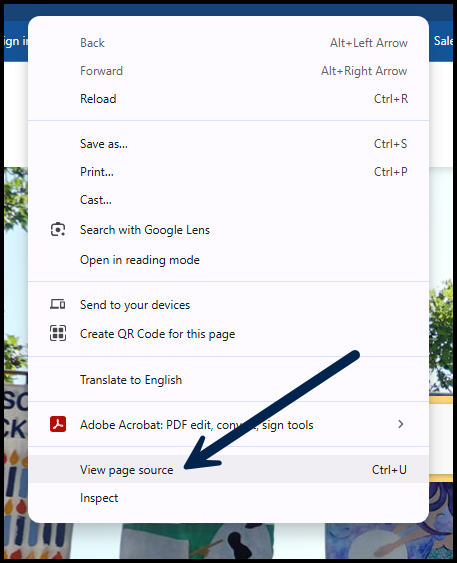Click the Send to your devices icon
This screenshot has width=457, height=563.
[x=58, y=304]
